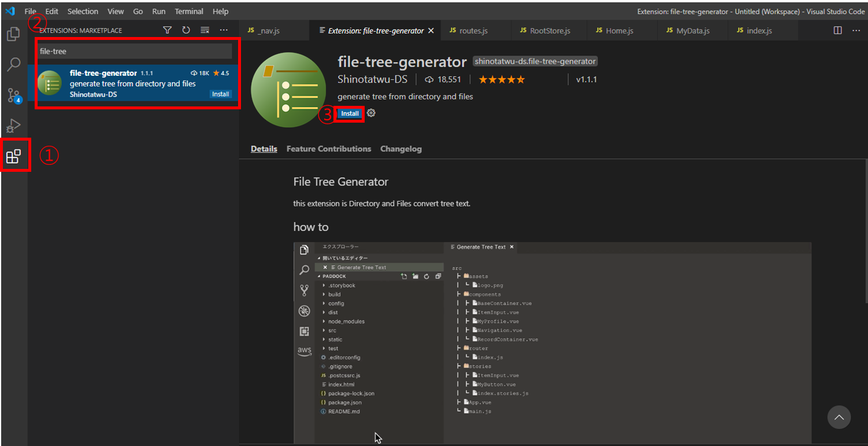Click the five-star rating on extension page

pyautogui.click(x=502, y=79)
